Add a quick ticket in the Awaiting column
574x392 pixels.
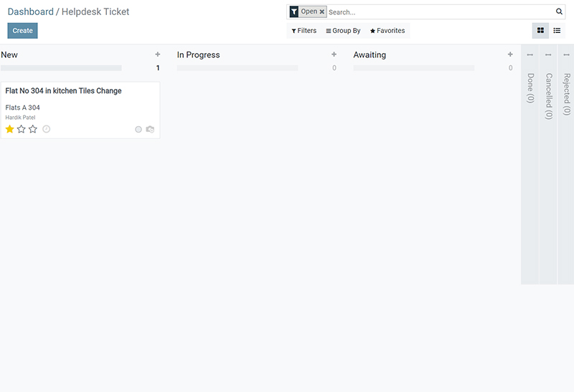coord(510,54)
